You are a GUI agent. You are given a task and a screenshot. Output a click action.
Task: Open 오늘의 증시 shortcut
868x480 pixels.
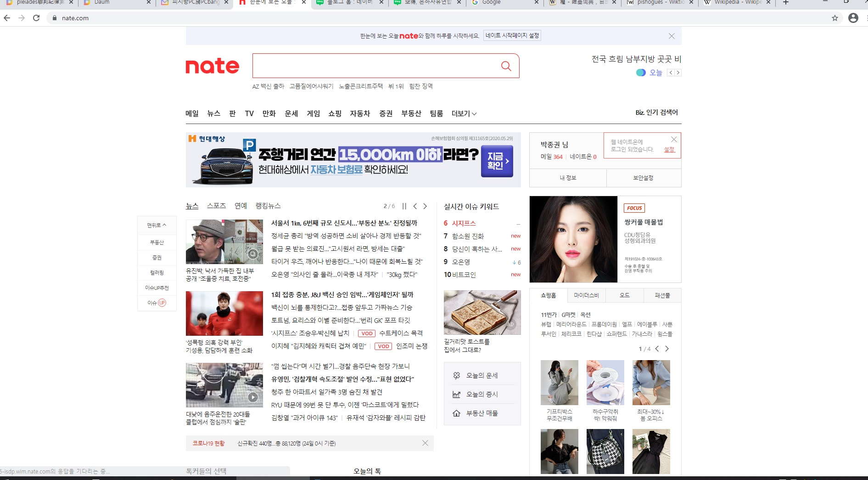pyautogui.click(x=482, y=394)
